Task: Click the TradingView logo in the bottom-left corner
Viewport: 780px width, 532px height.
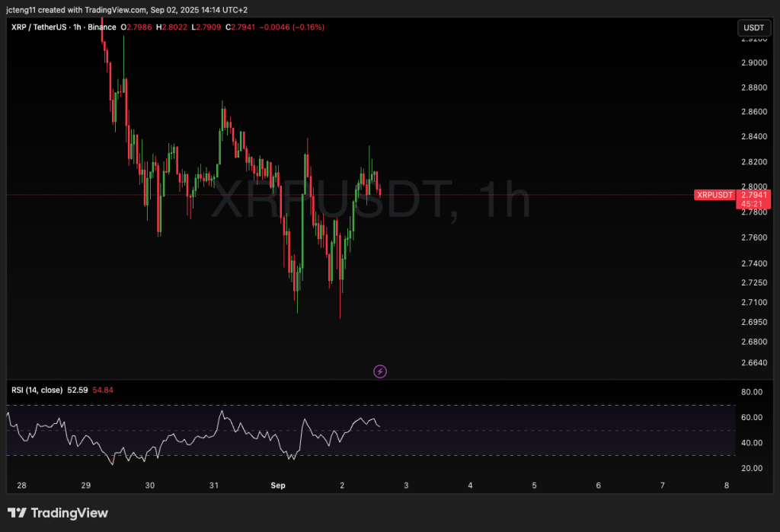Action: (x=57, y=513)
